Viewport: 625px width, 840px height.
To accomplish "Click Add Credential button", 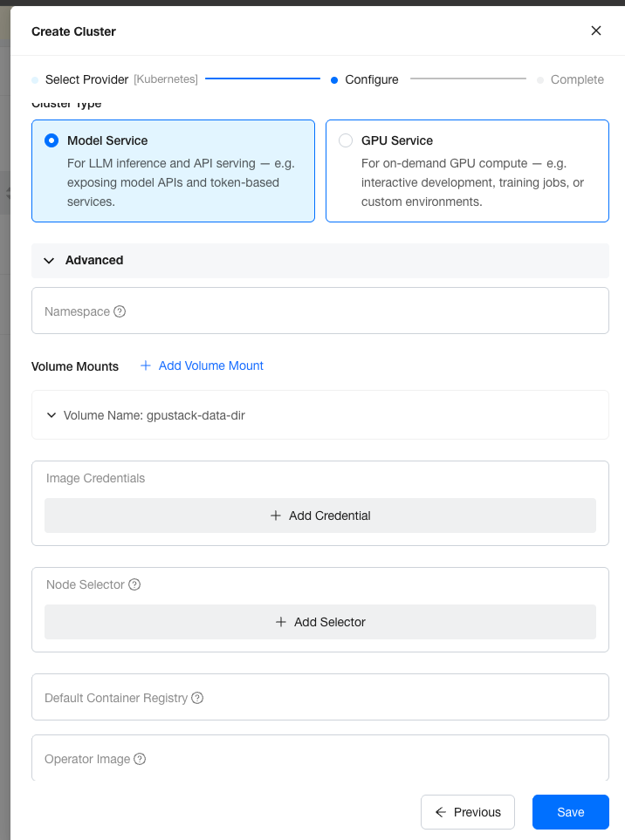I will coord(320,516).
